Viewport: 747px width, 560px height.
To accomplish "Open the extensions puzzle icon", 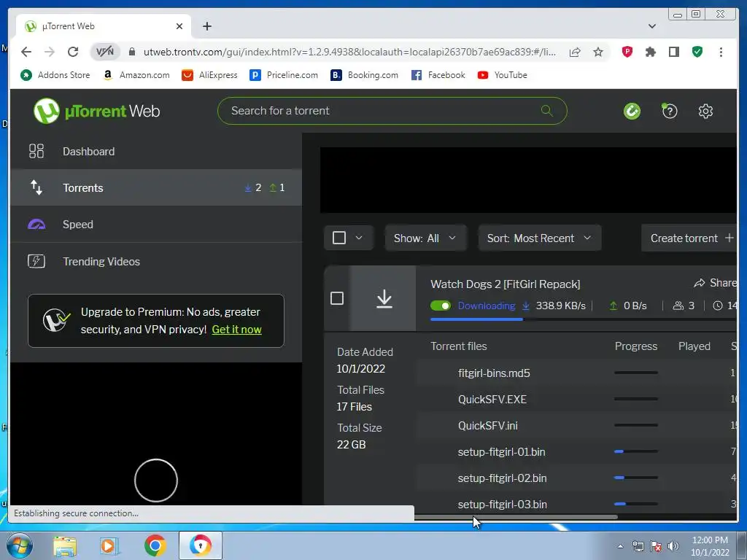I will [650, 52].
